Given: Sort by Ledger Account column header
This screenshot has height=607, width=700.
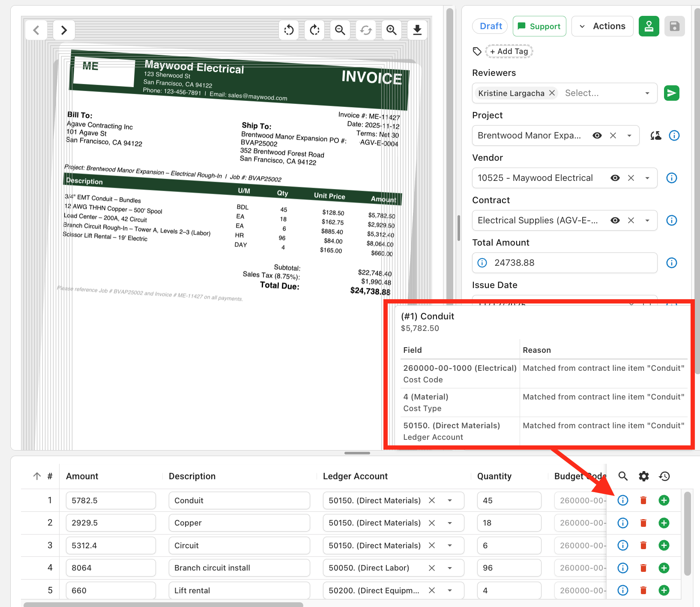Looking at the screenshot, I should [x=355, y=476].
